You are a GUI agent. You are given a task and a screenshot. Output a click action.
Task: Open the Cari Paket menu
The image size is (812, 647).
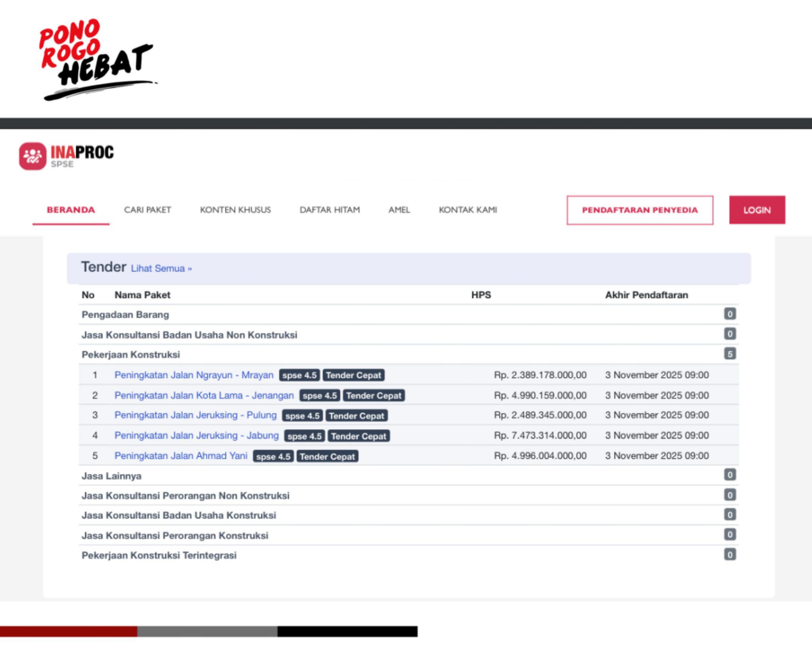[x=147, y=210]
